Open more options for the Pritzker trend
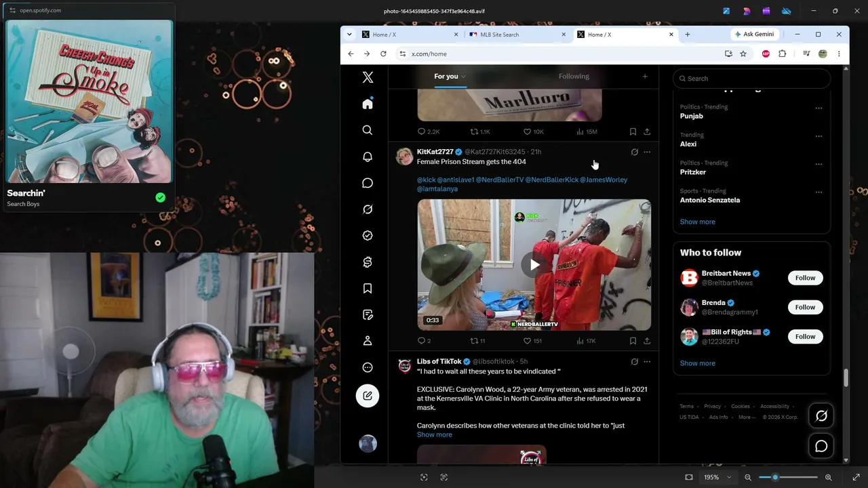This screenshot has height=488, width=868. [x=818, y=164]
